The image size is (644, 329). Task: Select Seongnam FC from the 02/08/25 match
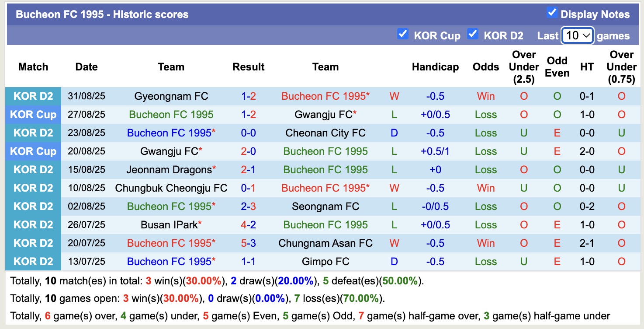pyautogui.click(x=325, y=206)
